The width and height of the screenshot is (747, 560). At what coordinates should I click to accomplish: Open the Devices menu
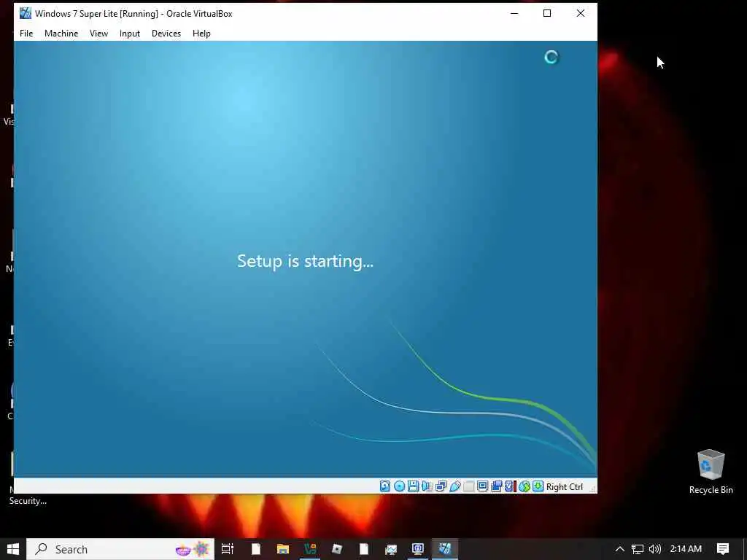166,34
